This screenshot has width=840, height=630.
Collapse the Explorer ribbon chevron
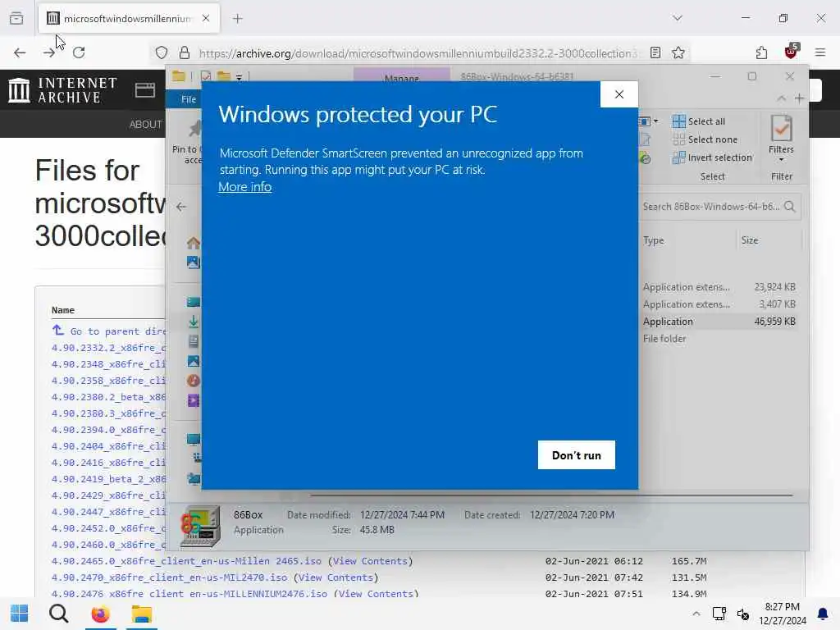(782, 98)
